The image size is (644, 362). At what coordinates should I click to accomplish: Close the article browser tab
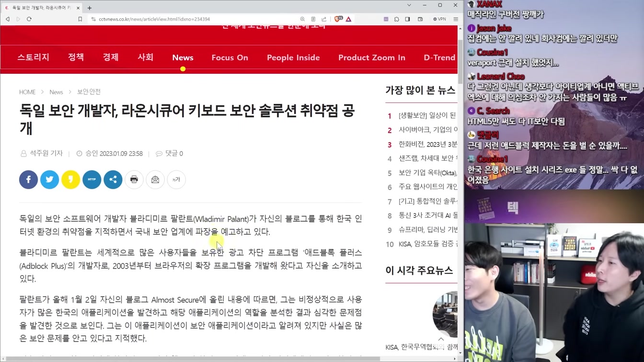(78, 8)
